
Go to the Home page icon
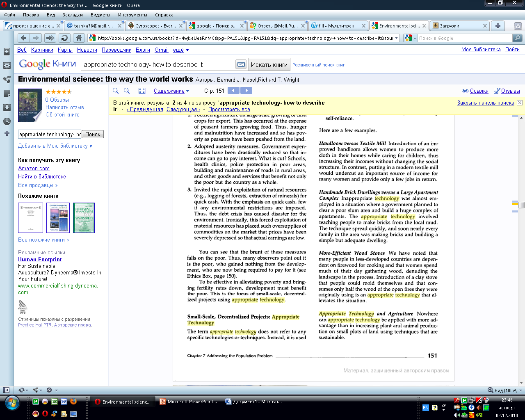point(79,38)
